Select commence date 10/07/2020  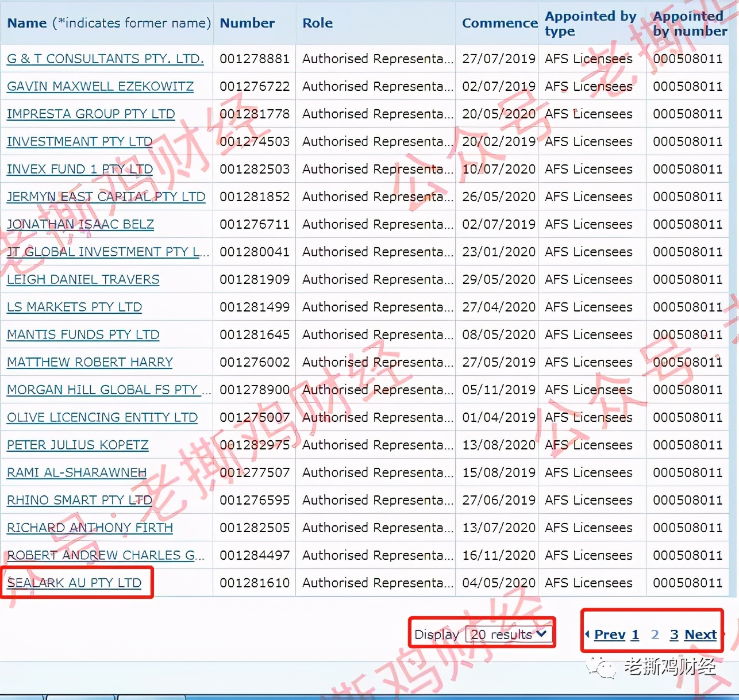tap(499, 169)
